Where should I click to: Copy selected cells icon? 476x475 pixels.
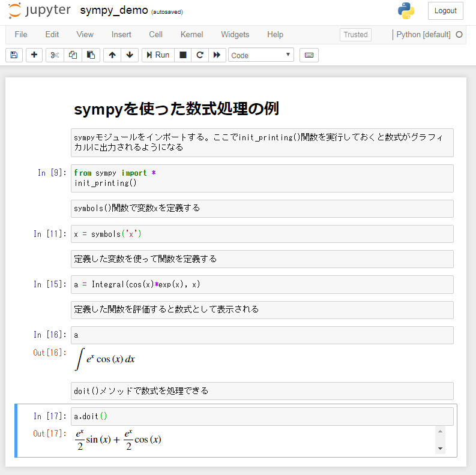(73, 55)
